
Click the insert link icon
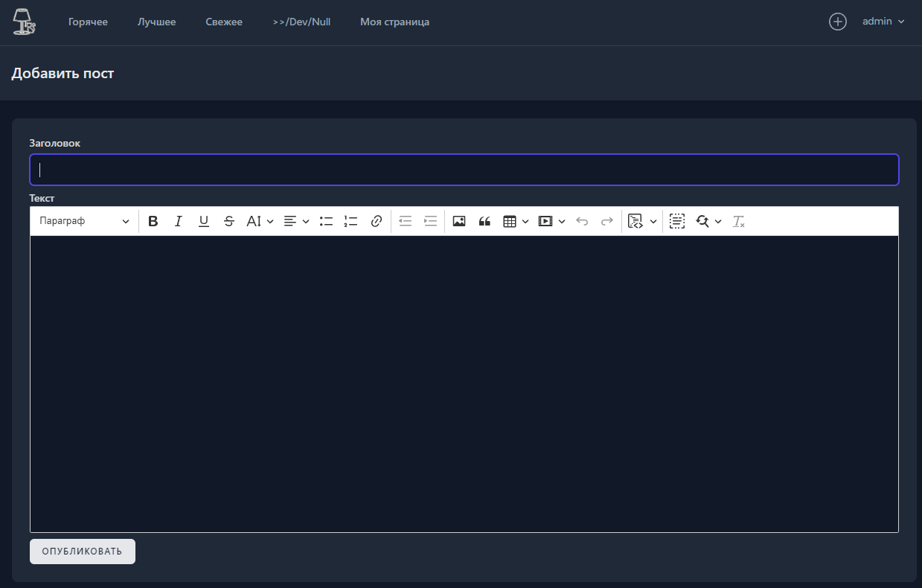click(377, 221)
